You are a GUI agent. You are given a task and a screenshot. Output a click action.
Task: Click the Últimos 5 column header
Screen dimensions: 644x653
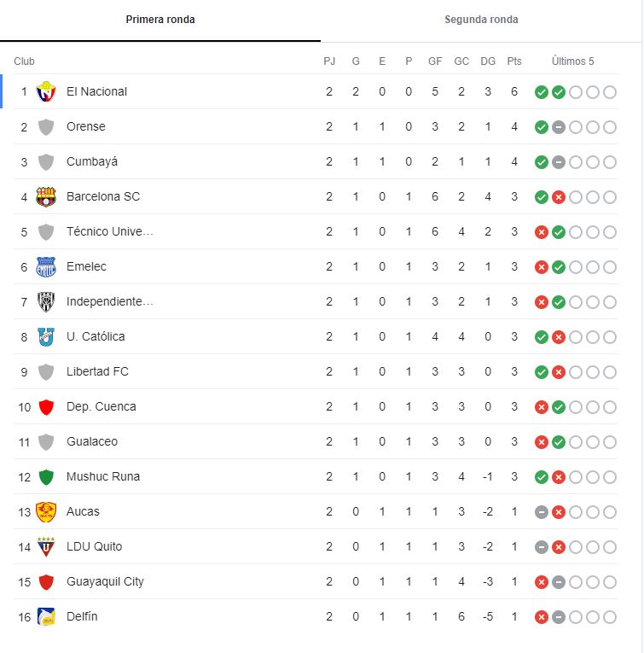(572, 61)
